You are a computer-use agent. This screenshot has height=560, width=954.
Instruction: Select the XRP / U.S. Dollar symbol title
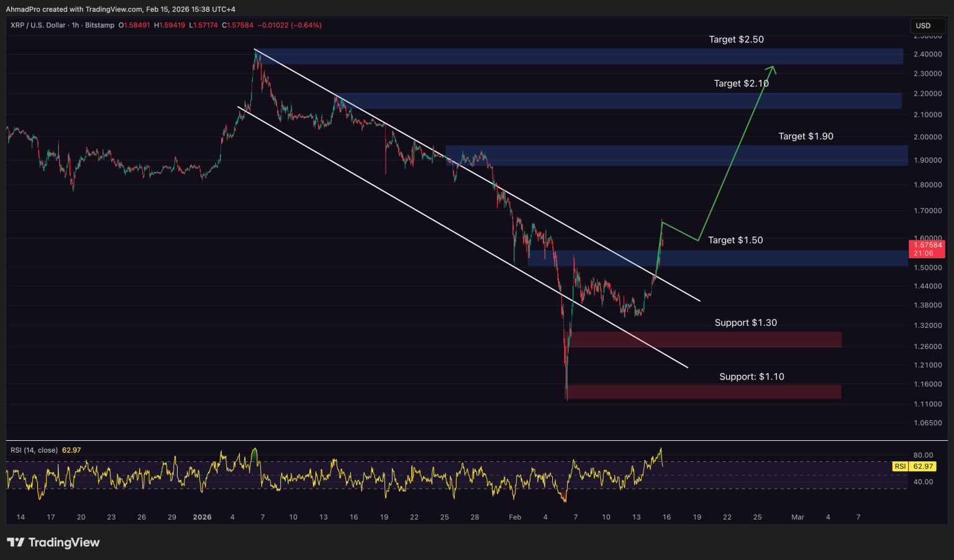coord(38,25)
